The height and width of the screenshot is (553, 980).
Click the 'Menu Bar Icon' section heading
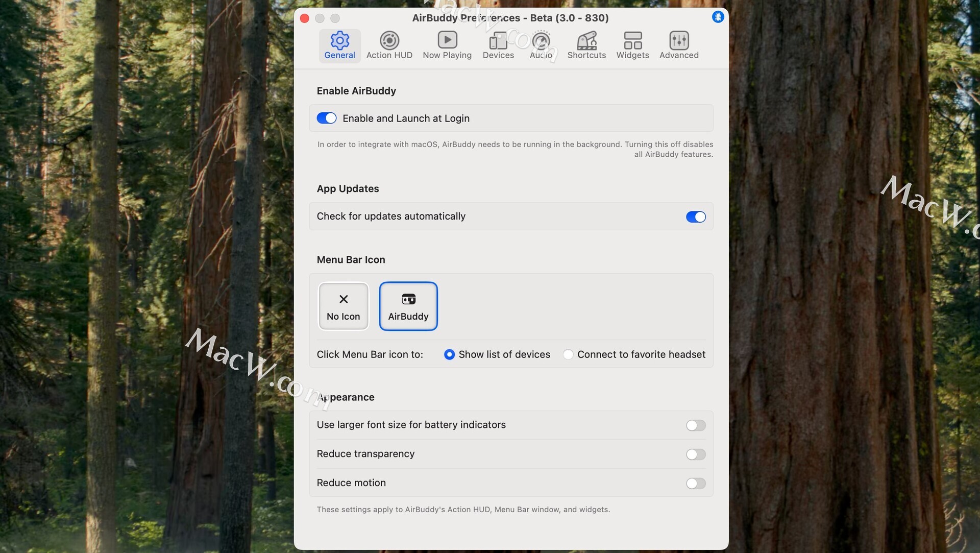point(351,259)
